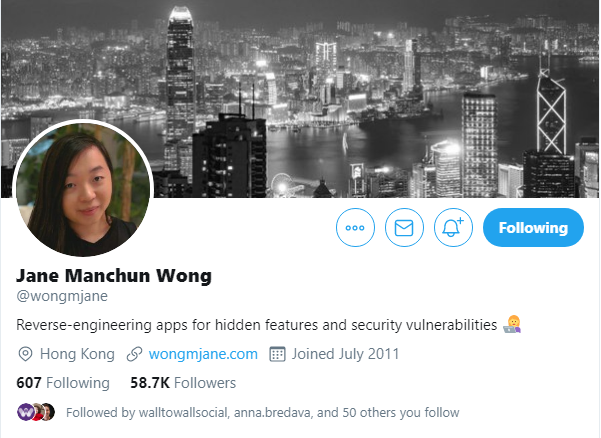The image size is (601, 438).
Task: Select the Jane Manchun Wong display name
Action: point(114,275)
